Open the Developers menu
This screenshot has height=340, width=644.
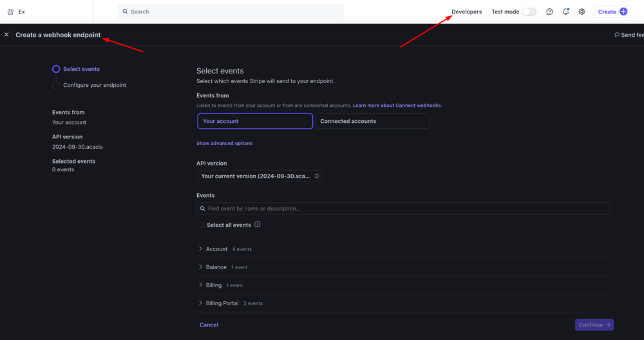pyautogui.click(x=466, y=12)
